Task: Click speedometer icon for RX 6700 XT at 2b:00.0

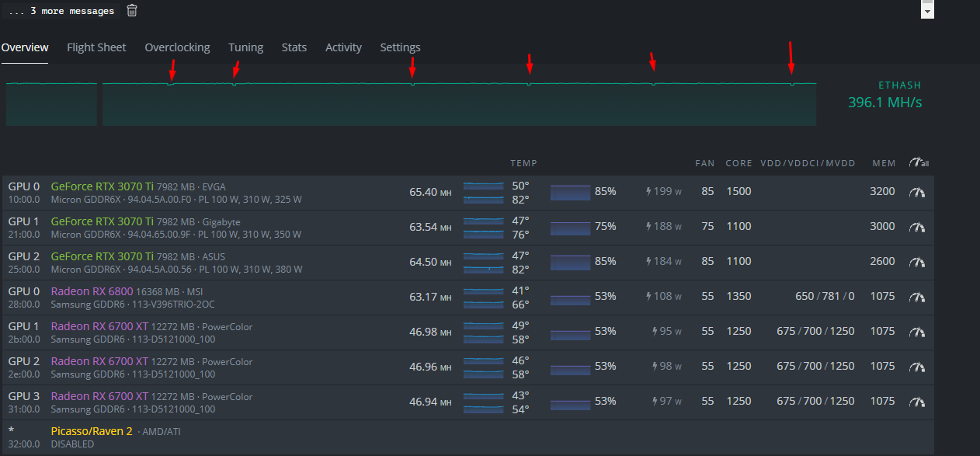Action: pos(917,332)
